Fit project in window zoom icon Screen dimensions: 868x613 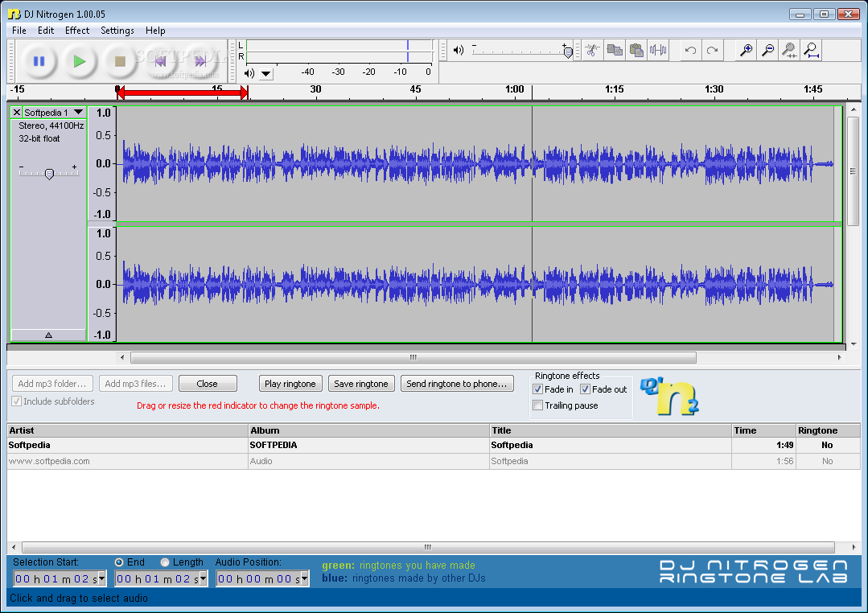tap(811, 51)
